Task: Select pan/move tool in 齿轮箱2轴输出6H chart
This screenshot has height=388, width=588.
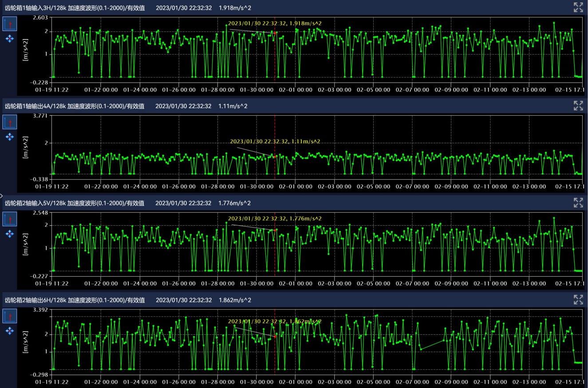Action: (9, 331)
